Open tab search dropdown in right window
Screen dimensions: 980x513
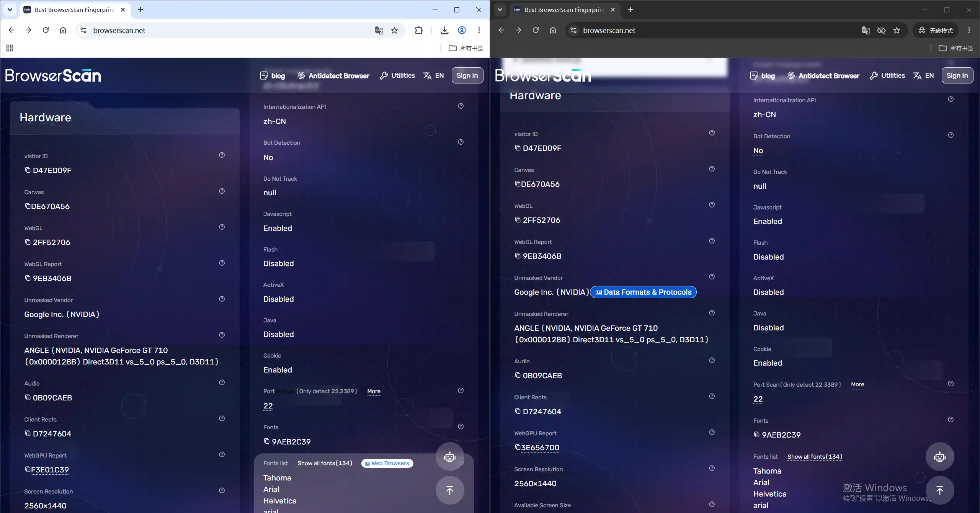point(500,10)
